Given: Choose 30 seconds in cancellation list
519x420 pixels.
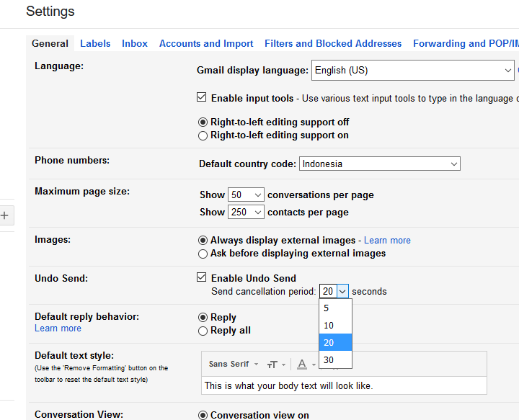Looking at the screenshot, I should pos(335,359).
